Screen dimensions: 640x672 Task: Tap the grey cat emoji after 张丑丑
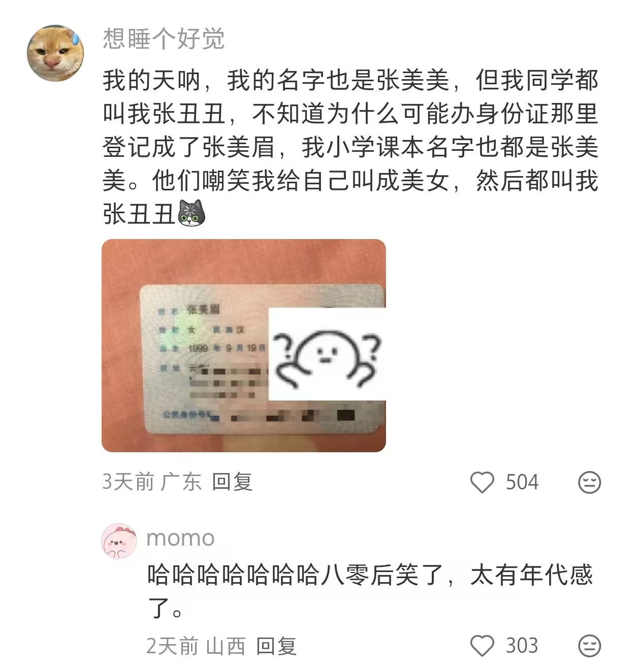point(191,213)
